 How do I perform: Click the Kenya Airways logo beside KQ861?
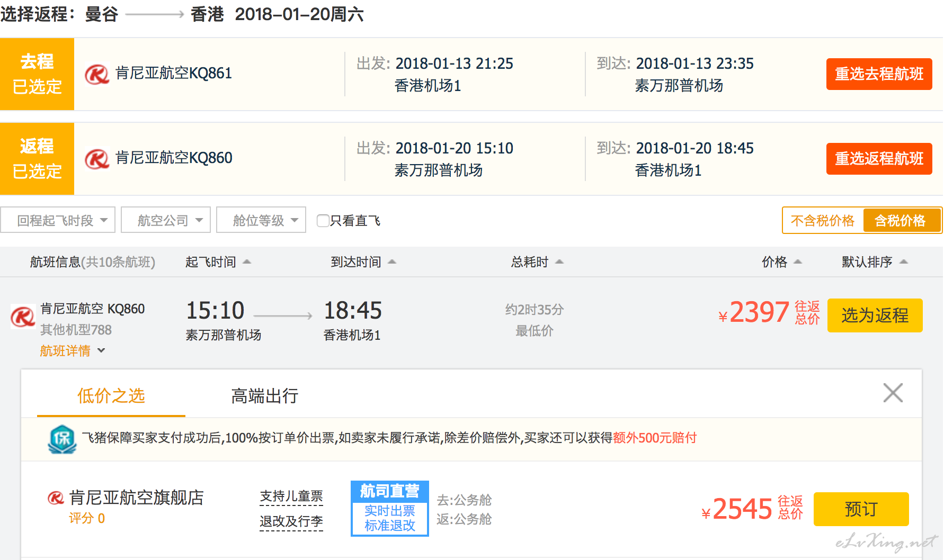97,74
